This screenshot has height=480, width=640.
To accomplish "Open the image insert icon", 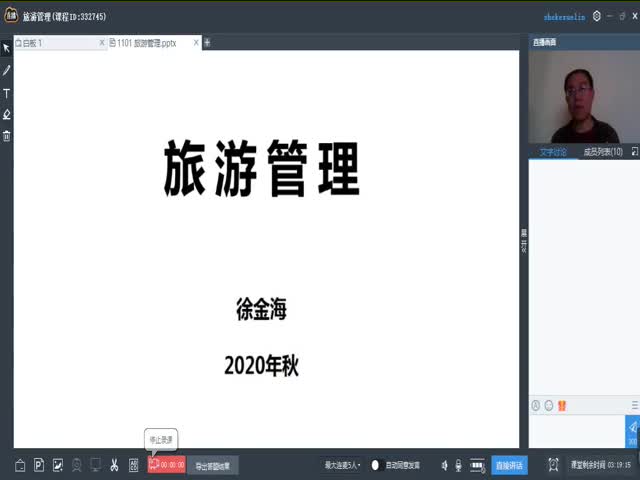I will [58, 465].
